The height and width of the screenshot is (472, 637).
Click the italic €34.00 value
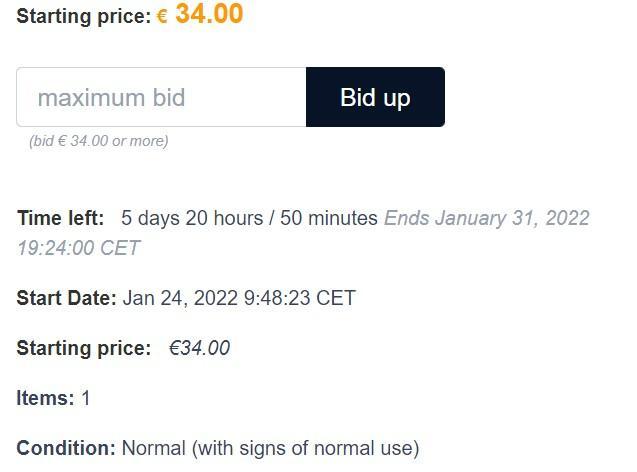199,348
